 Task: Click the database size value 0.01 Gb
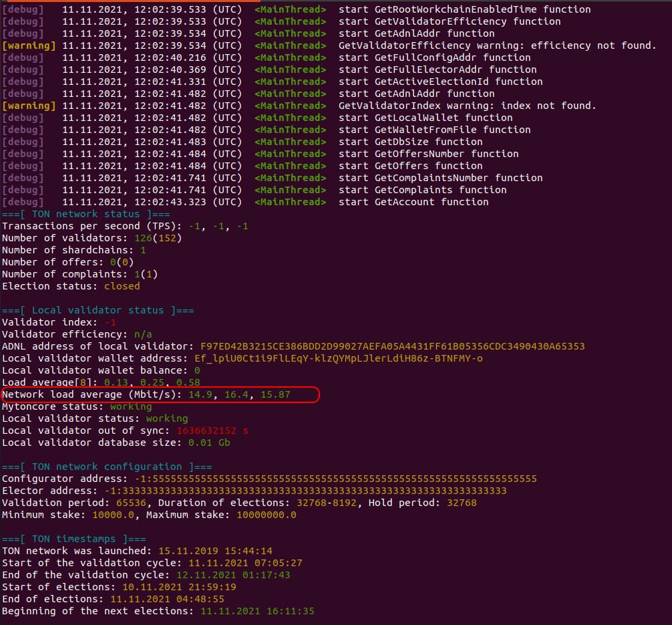209,443
